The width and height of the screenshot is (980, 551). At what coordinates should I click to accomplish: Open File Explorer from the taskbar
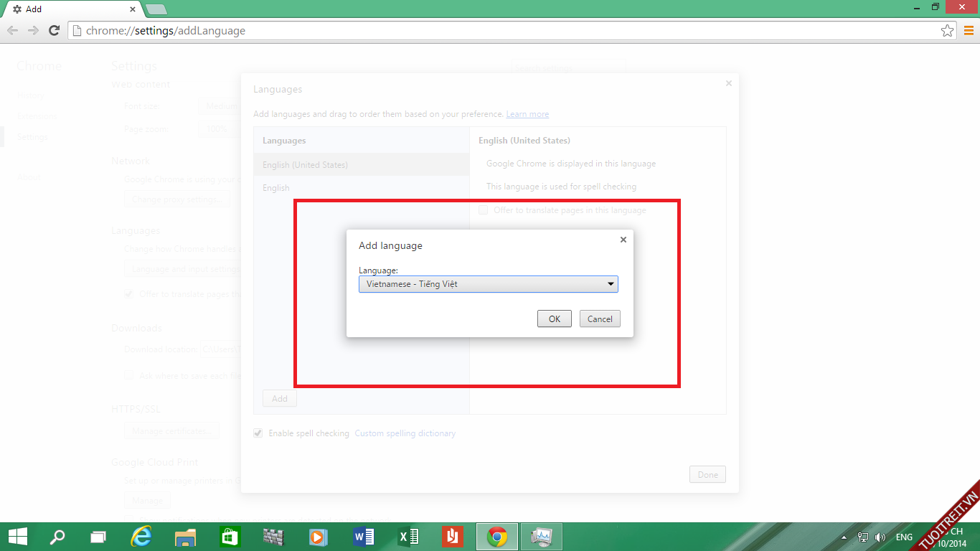(x=186, y=537)
